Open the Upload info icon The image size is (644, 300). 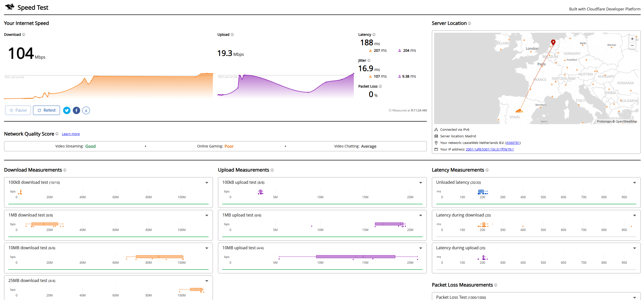[232, 35]
